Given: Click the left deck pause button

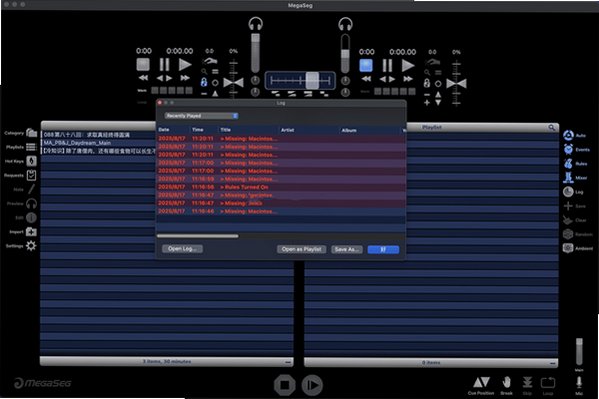Looking at the screenshot, I should tap(164, 64).
